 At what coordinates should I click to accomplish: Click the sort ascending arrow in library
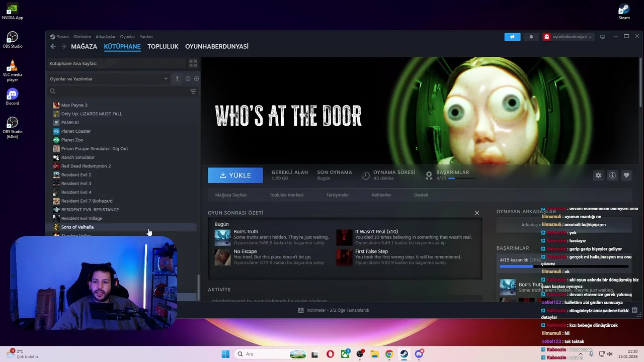[177, 78]
